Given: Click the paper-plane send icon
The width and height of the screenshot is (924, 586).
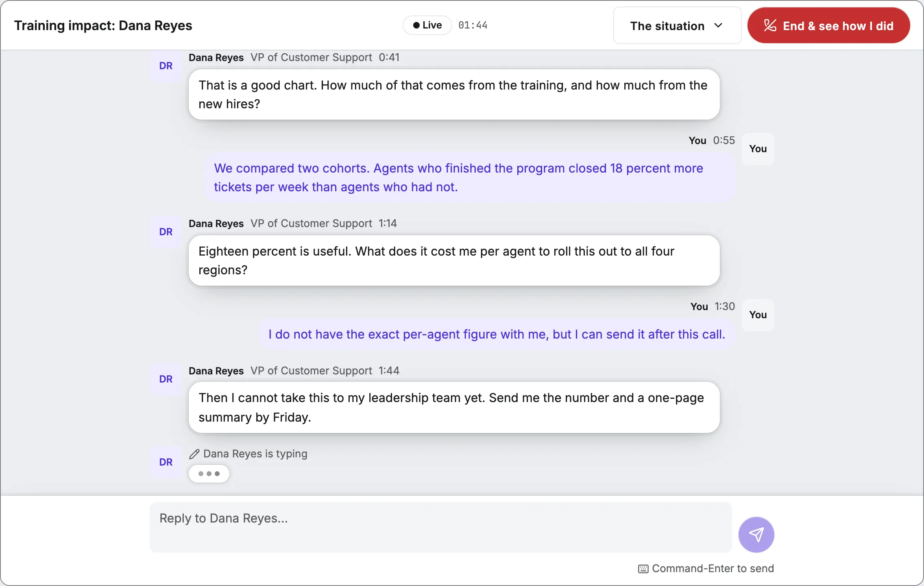Looking at the screenshot, I should (x=756, y=534).
